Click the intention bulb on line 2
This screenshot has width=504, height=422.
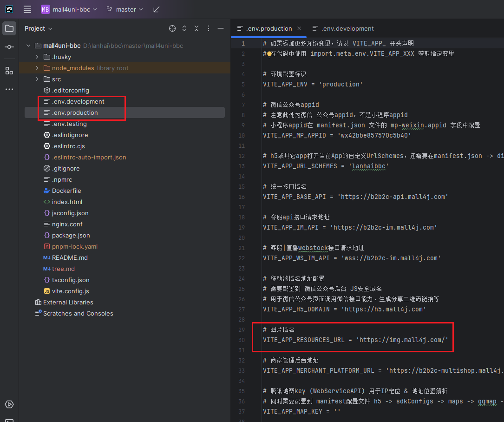coord(268,54)
